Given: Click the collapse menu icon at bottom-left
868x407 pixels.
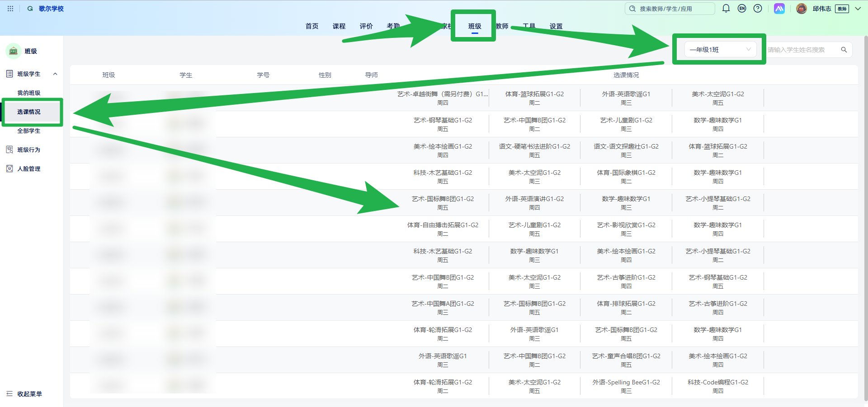Looking at the screenshot, I should coord(9,394).
